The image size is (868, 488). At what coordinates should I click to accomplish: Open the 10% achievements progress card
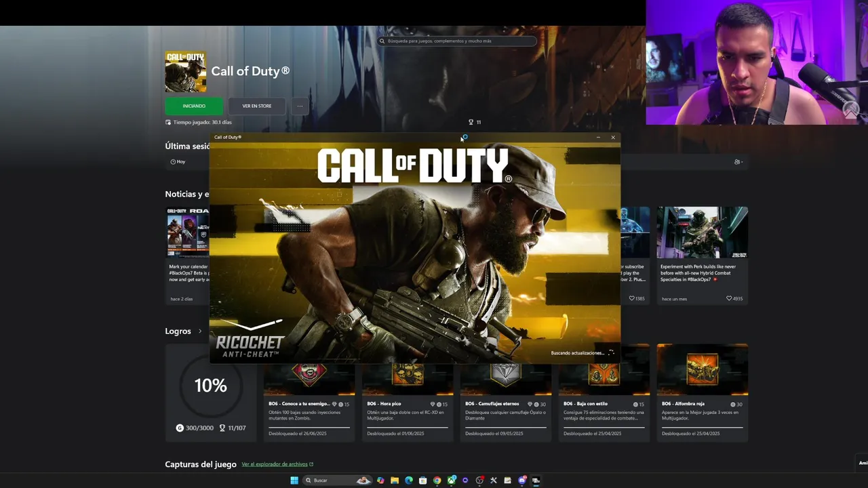click(211, 393)
